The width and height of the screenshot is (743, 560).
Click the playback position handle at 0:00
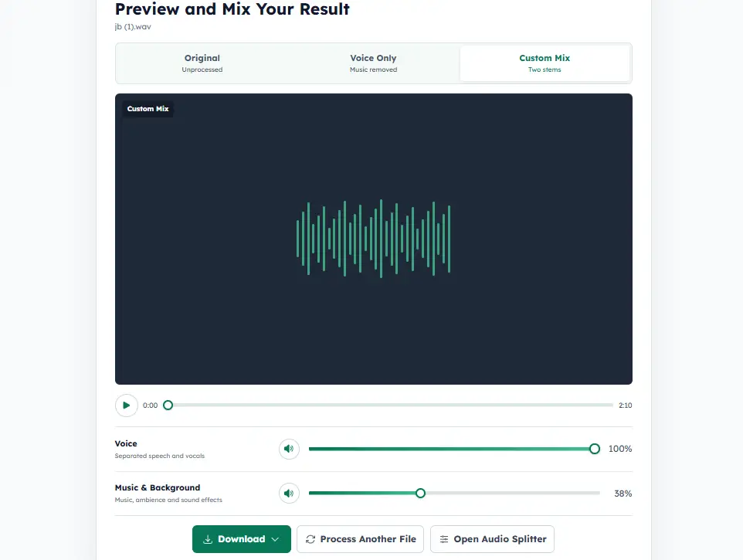168,405
